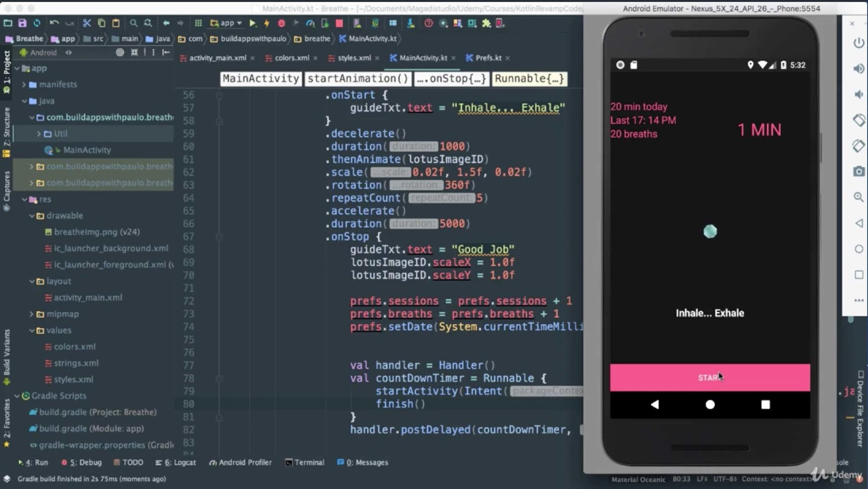This screenshot has height=489, width=868.
Task: Click the Paste clipboard icon
Action: tap(116, 23)
